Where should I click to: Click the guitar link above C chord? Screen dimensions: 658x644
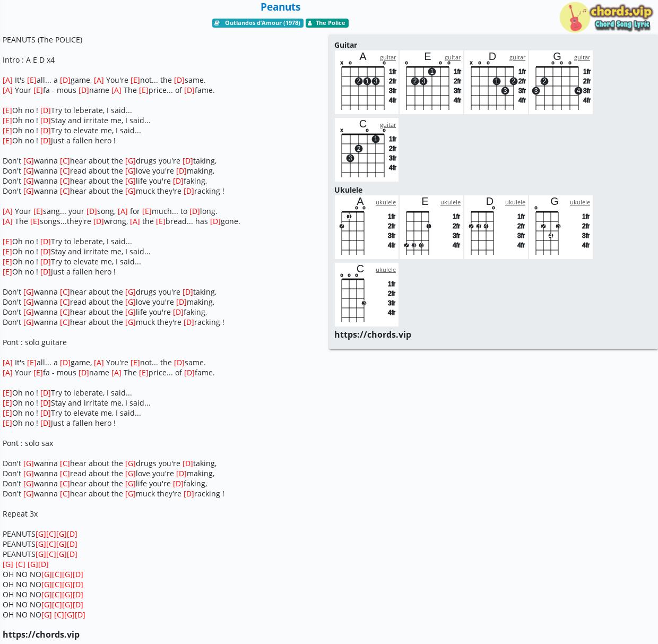click(388, 125)
